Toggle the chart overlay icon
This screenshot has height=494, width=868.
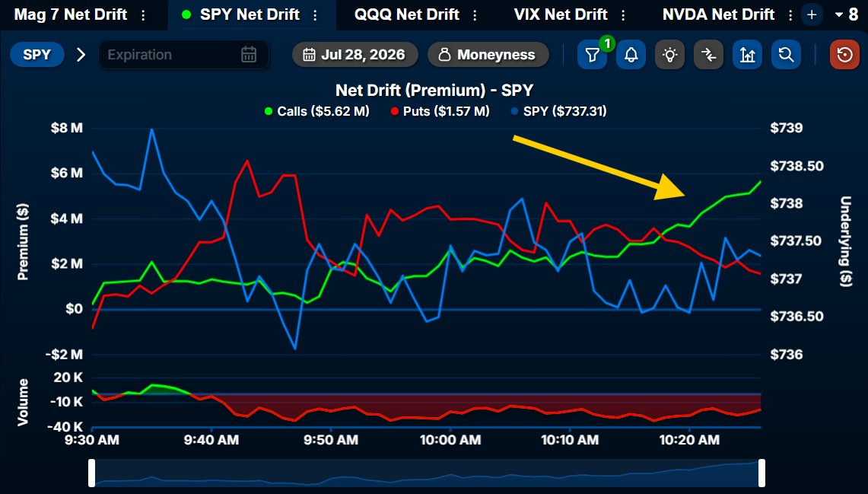point(747,55)
